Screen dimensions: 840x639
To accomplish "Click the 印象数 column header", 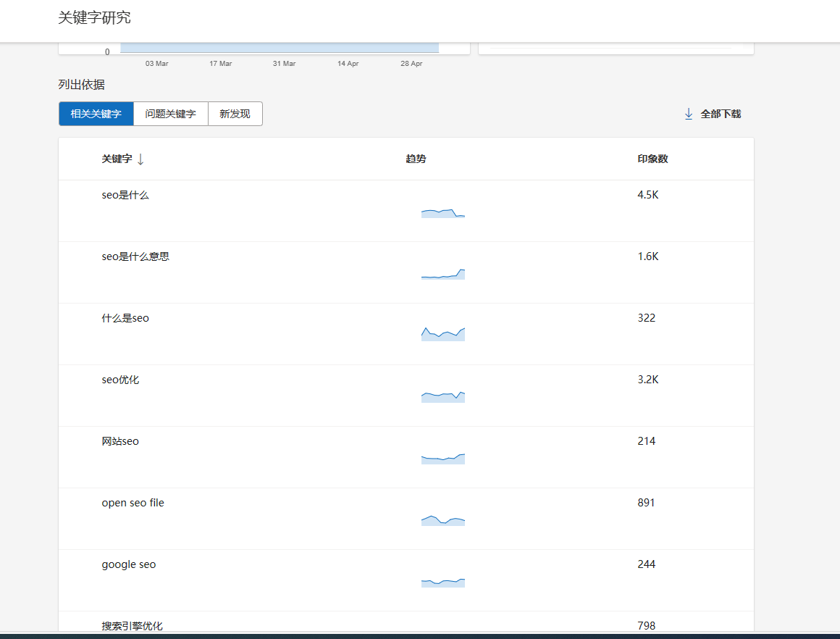I will 652,159.
